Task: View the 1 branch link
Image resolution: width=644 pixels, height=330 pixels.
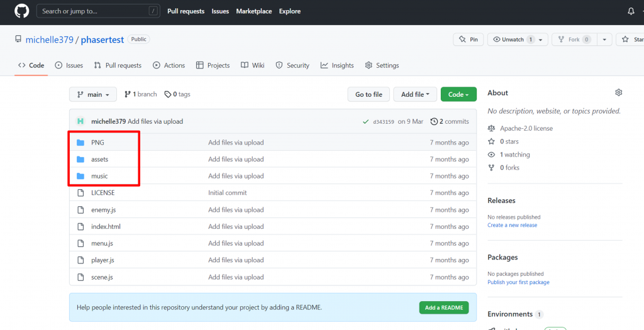Action: (140, 94)
